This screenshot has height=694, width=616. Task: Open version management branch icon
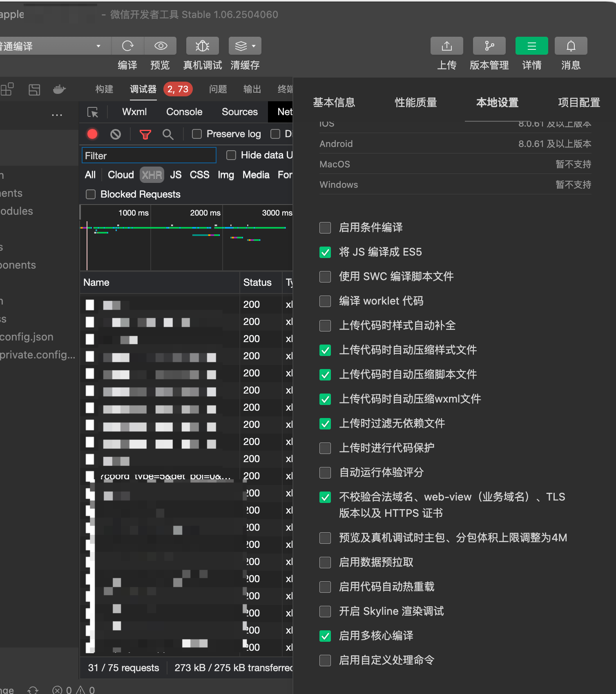(x=489, y=46)
